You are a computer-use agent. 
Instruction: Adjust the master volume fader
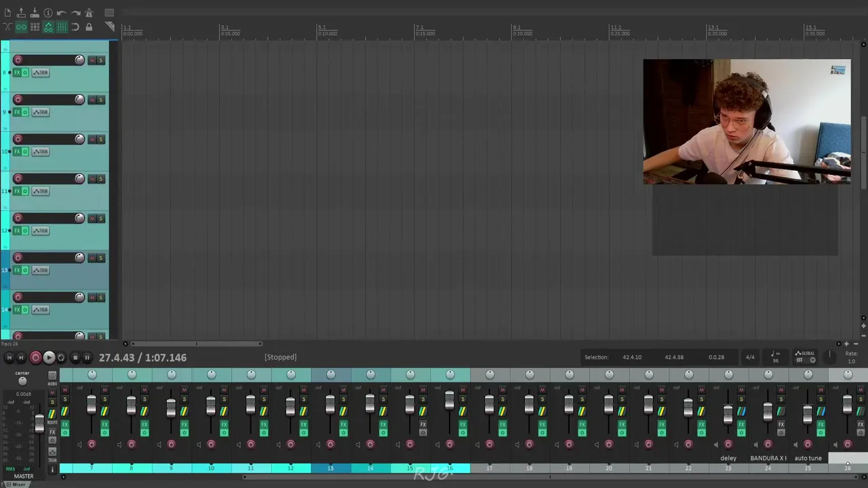click(x=39, y=424)
